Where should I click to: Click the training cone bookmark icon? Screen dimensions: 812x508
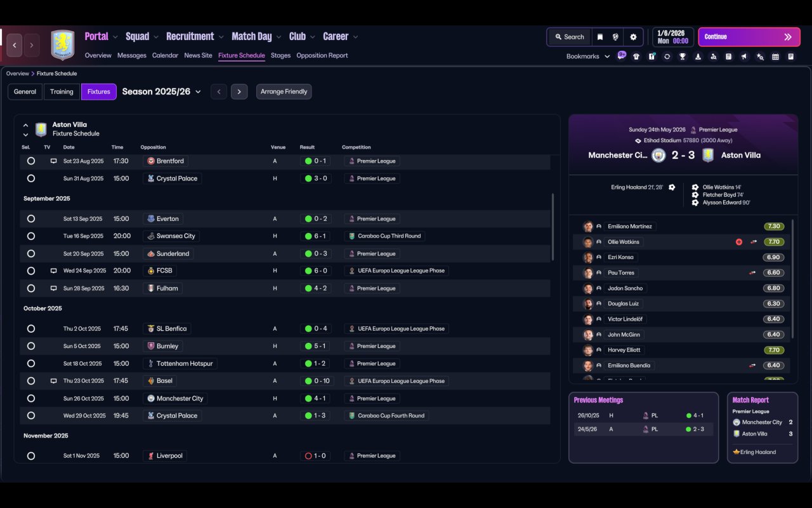[698, 57]
